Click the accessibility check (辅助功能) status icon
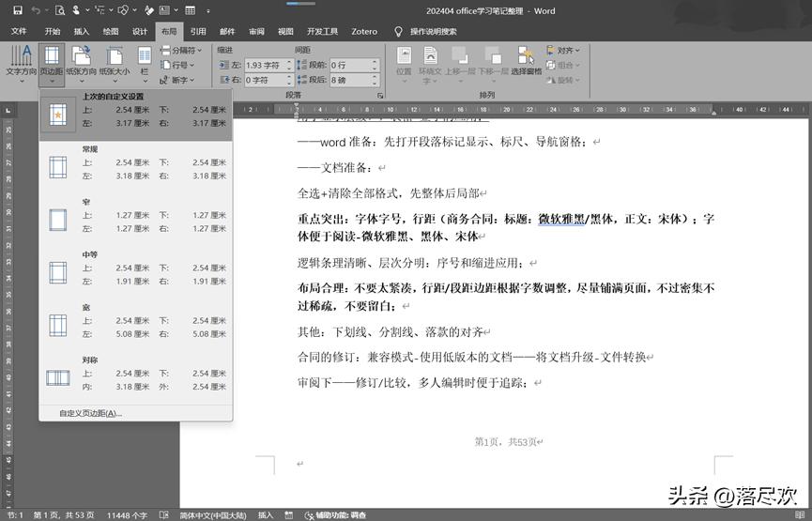This screenshot has width=812, height=521. point(312,515)
